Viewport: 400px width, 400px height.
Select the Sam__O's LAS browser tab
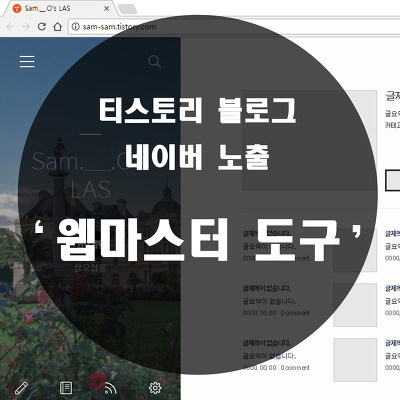(x=60, y=8)
